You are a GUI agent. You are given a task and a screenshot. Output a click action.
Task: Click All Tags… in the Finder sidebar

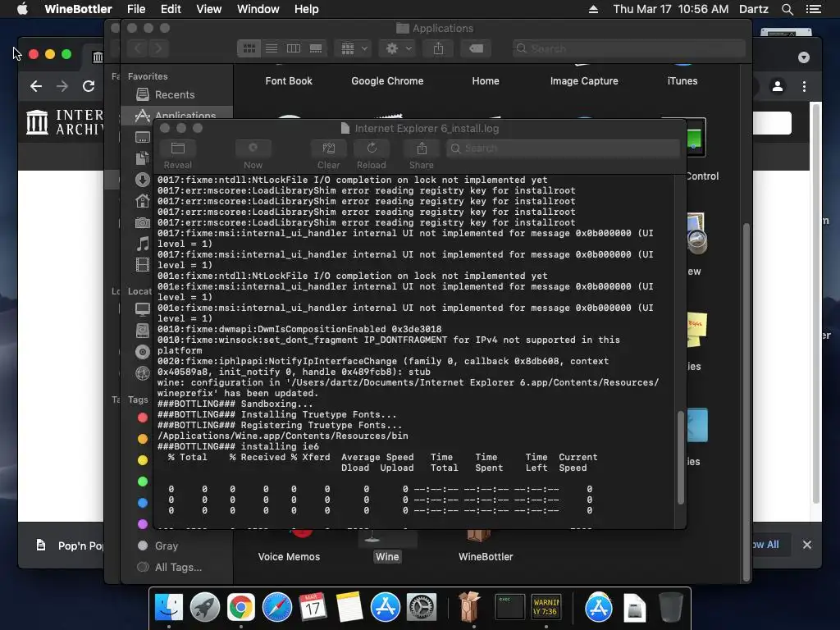(178, 568)
